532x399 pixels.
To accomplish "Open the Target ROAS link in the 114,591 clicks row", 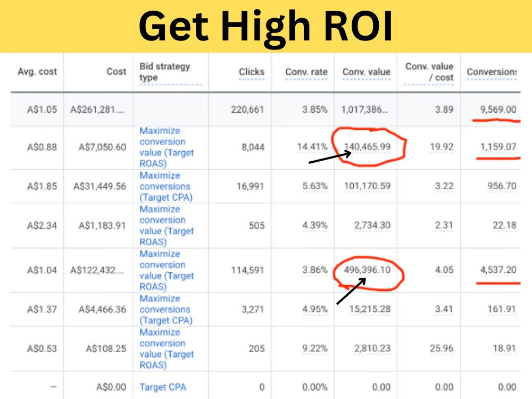I will point(167,270).
